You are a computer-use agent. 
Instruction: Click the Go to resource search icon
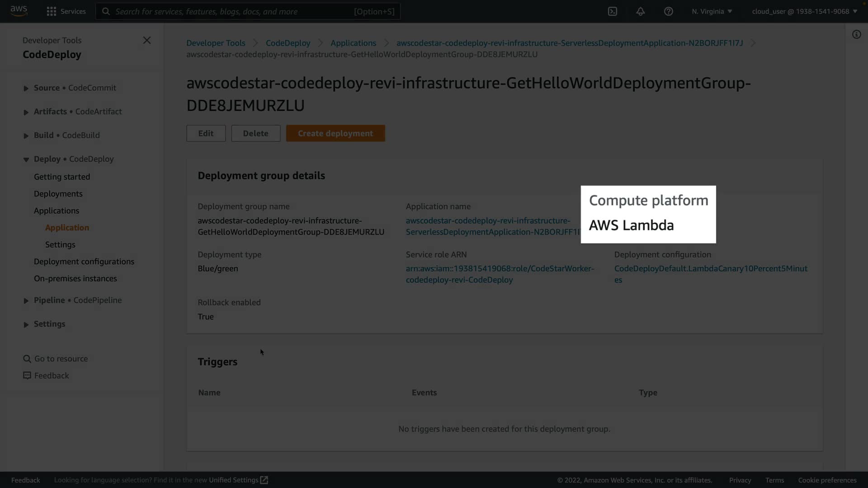click(27, 359)
